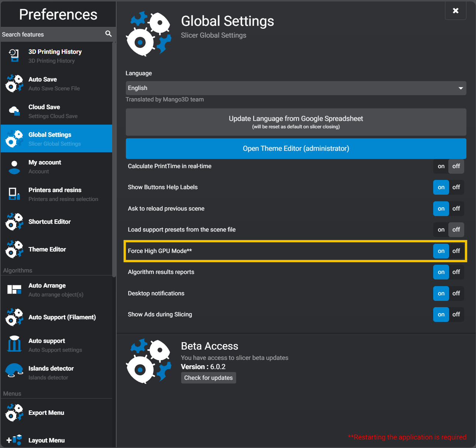Open My account profile icon
The image size is (476, 448).
tap(14, 167)
